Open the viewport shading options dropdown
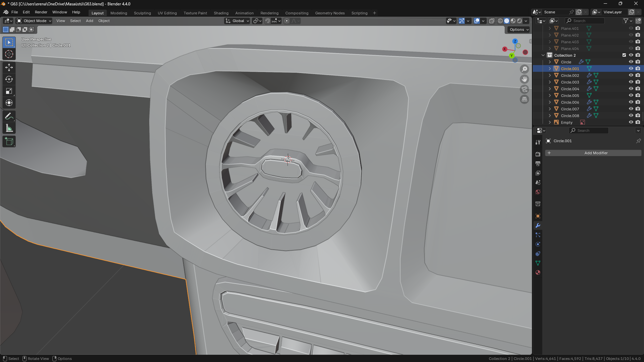 (526, 21)
